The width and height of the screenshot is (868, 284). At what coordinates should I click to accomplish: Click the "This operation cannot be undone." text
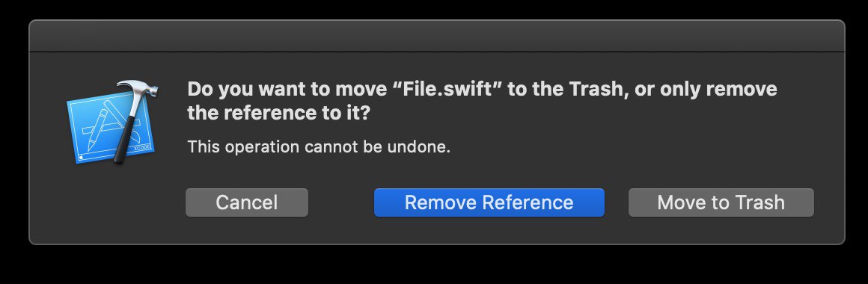319,147
